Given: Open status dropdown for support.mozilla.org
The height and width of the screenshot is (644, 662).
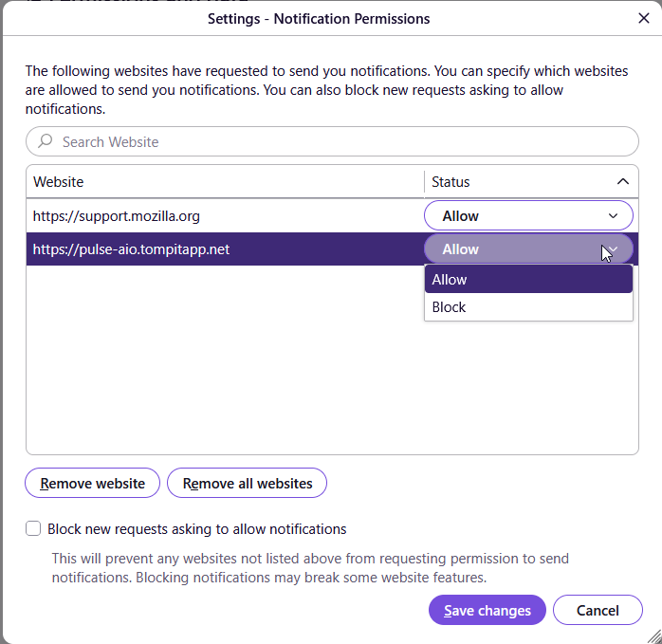Looking at the screenshot, I should click(528, 216).
